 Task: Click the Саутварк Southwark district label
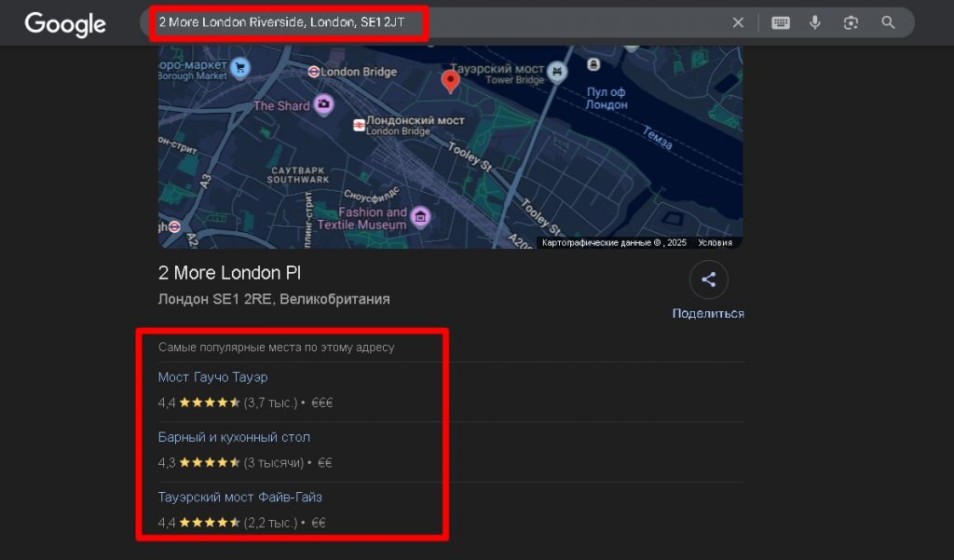tap(298, 175)
